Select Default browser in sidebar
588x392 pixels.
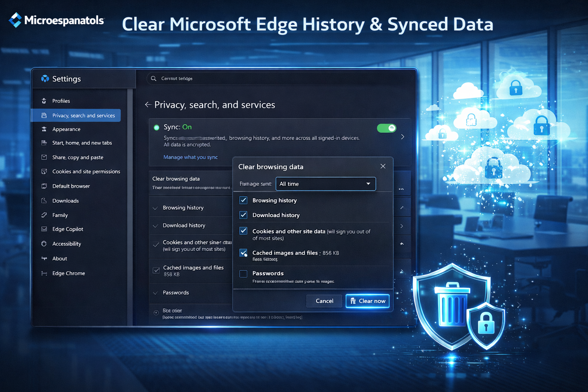(71, 186)
